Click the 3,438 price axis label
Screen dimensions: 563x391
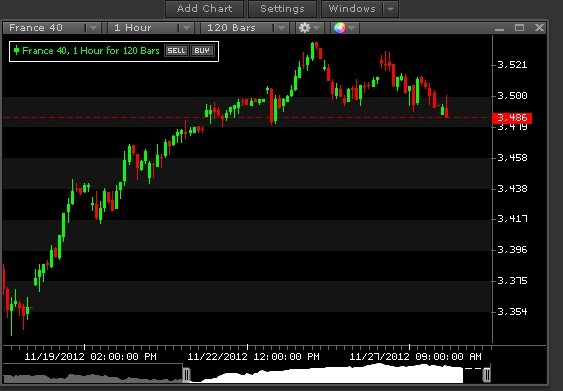pyautogui.click(x=512, y=188)
